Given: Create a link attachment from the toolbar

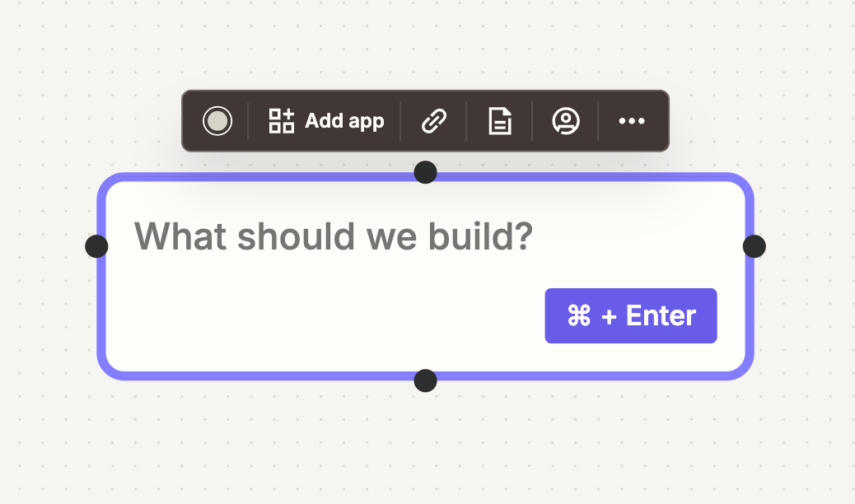Looking at the screenshot, I should 434,121.
